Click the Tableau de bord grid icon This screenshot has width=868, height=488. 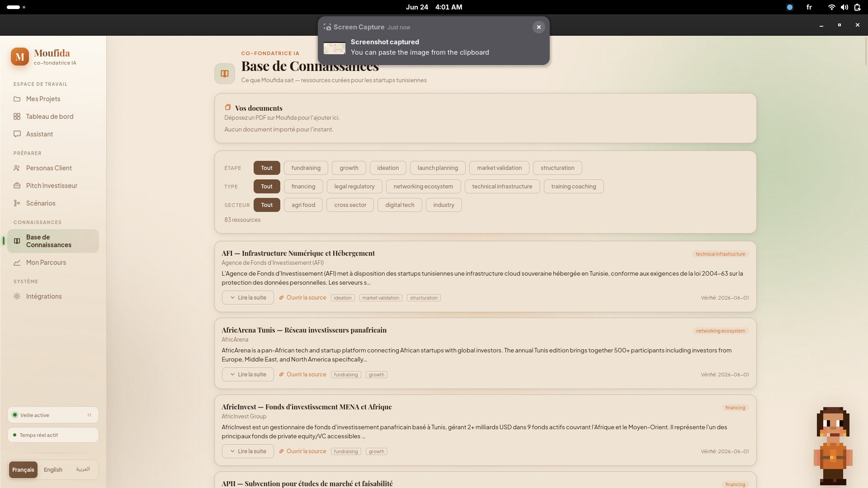point(17,117)
